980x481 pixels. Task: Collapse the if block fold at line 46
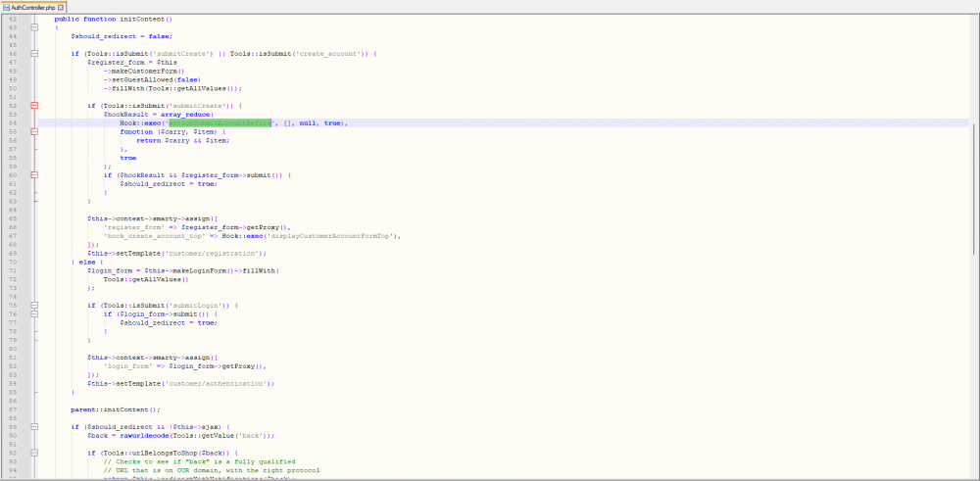coord(32,53)
